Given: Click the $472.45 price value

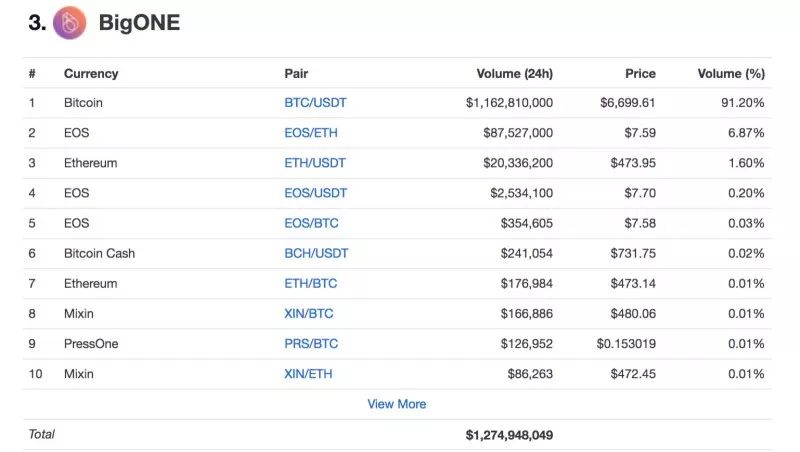Looking at the screenshot, I should 633,373.
